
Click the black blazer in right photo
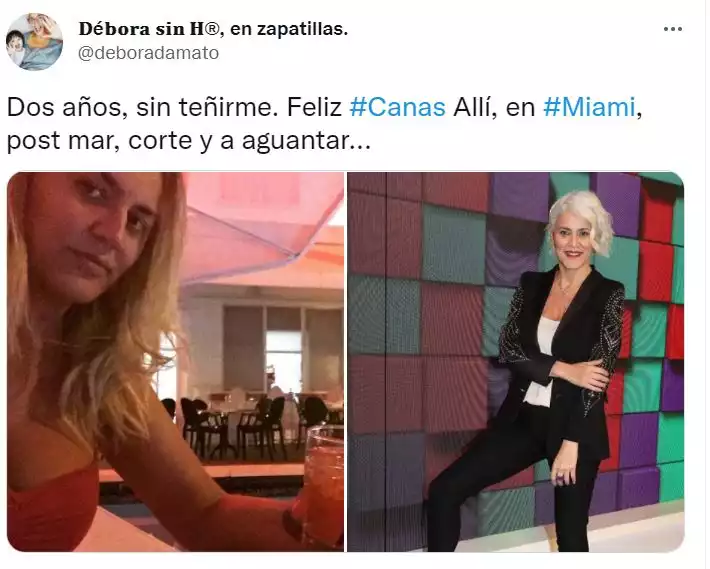tap(561, 344)
